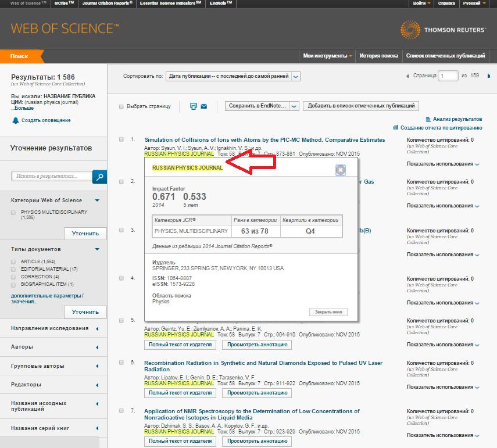Expand the Направления исследования section
The height and width of the screenshot is (448, 497).
97,329
